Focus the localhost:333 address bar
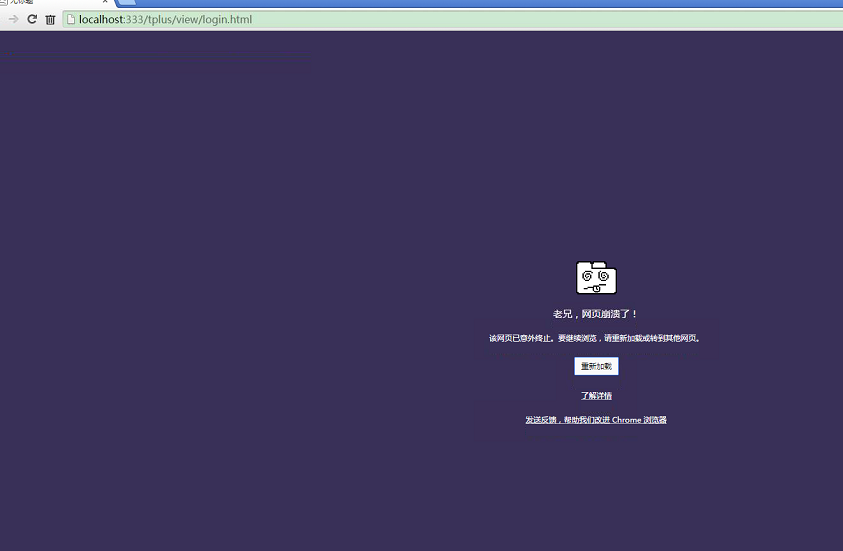Screen dimensions: 843x551 (453, 19)
